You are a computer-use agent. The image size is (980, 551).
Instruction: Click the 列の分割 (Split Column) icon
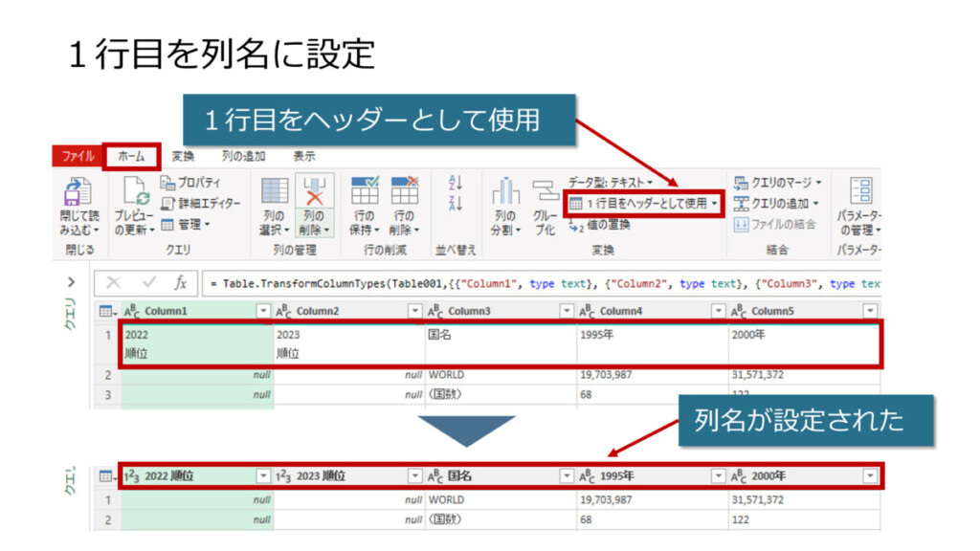[505, 191]
